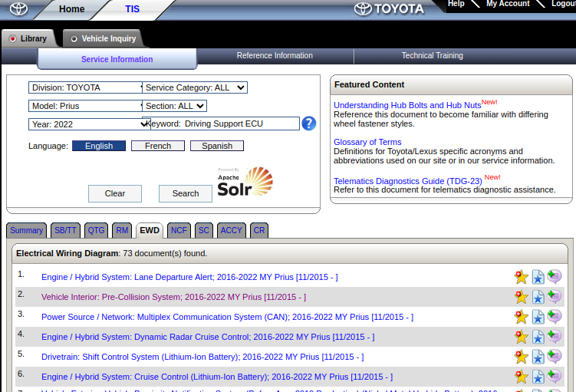The image size is (576, 392).
Task: Add comment to Cruise Control (Lithium-Ion Battery) result
Action: (x=555, y=376)
